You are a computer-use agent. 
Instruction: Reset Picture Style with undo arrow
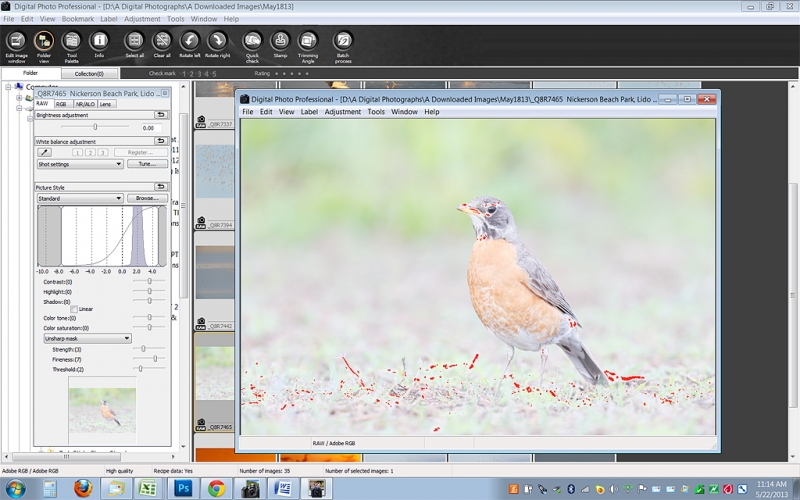[161, 187]
